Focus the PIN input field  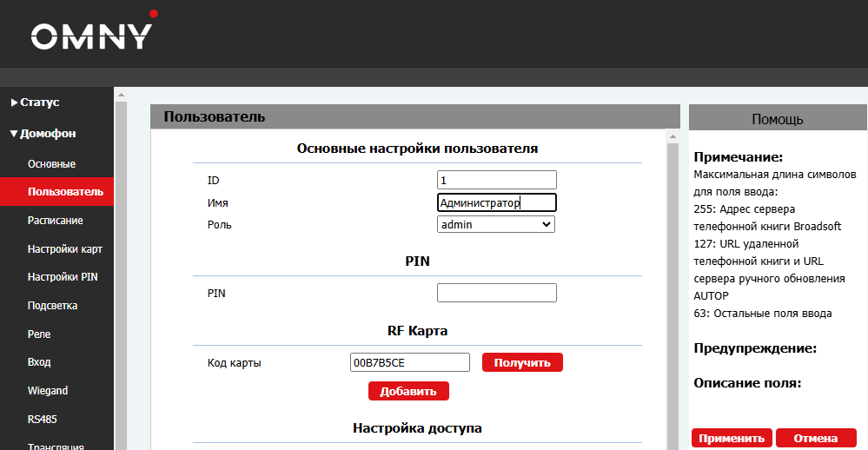[496, 293]
